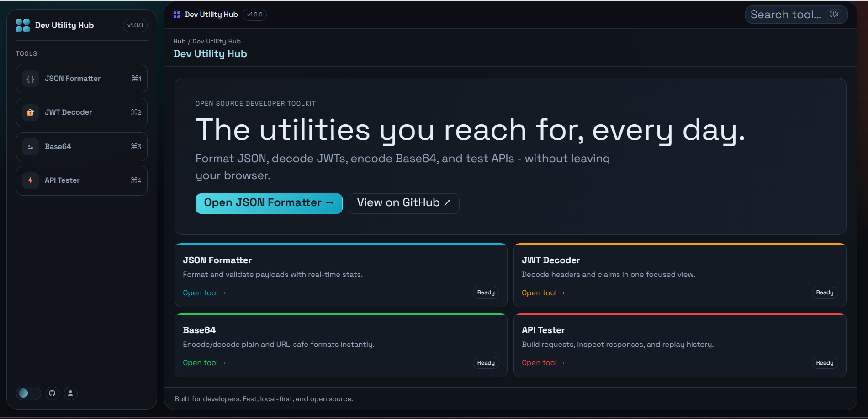Open tool link on JSON Formatter card

click(x=204, y=293)
